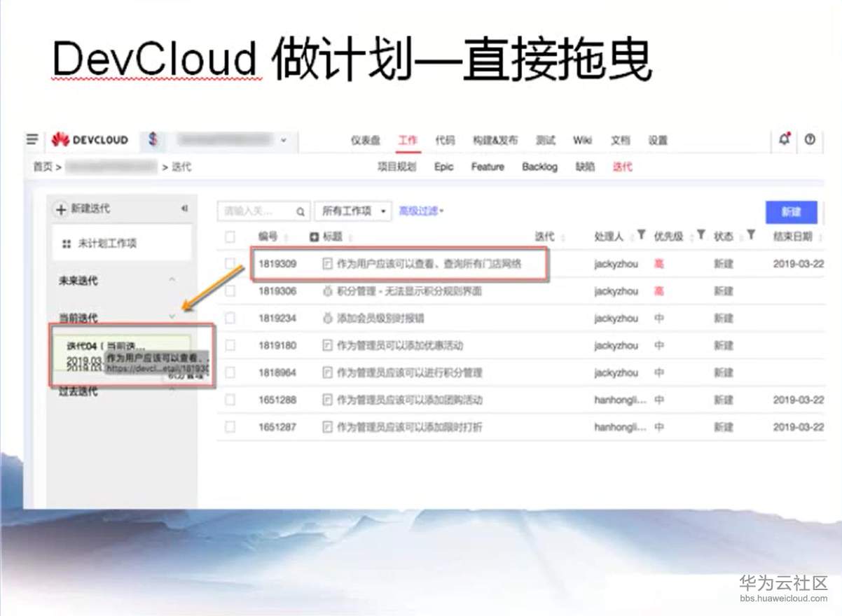Open work item 添加会员级别时报错
Image resolution: width=842 pixels, height=616 pixels.
tap(380, 318)
